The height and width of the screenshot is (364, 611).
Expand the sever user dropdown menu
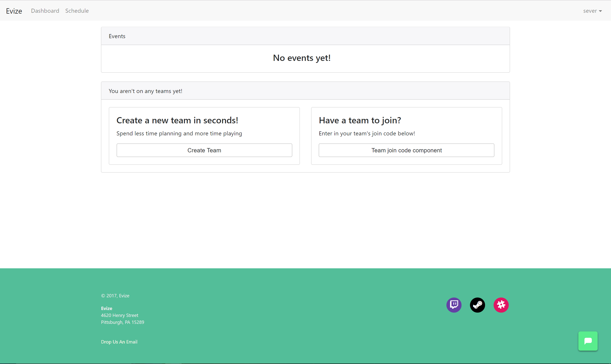tap(592, 11)
